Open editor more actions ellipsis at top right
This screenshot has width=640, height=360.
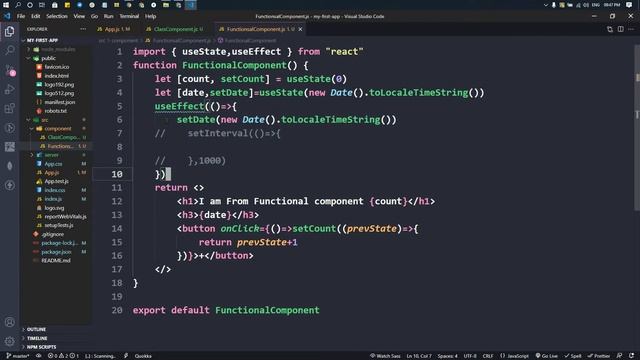tap(631, 29)
